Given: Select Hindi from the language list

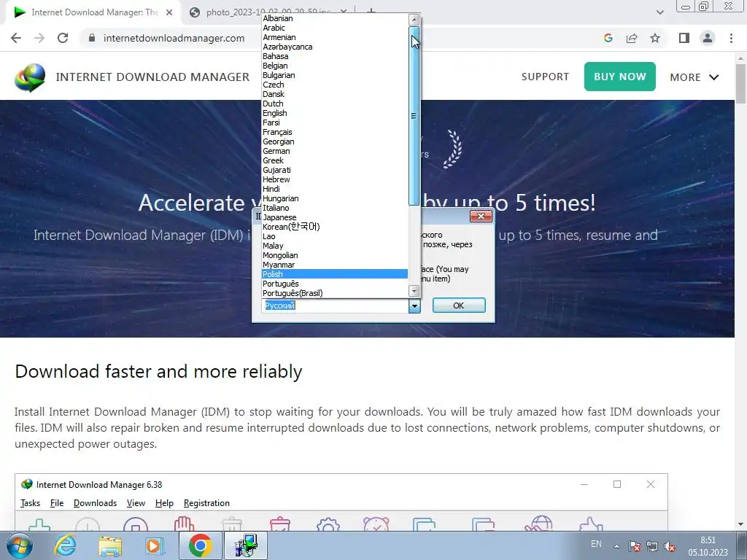Looking at the screenshot, I should click(334, 189).
